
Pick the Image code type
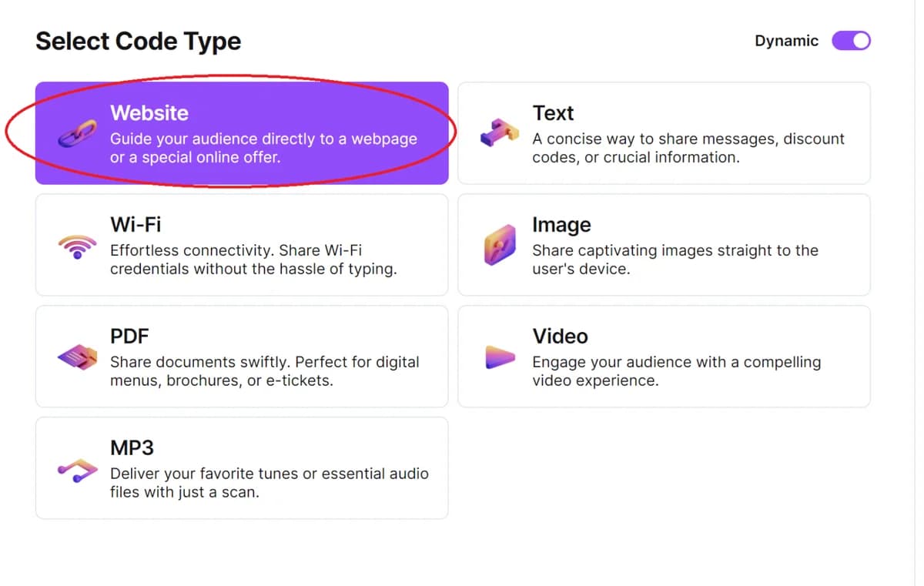[x=663, y=245]
